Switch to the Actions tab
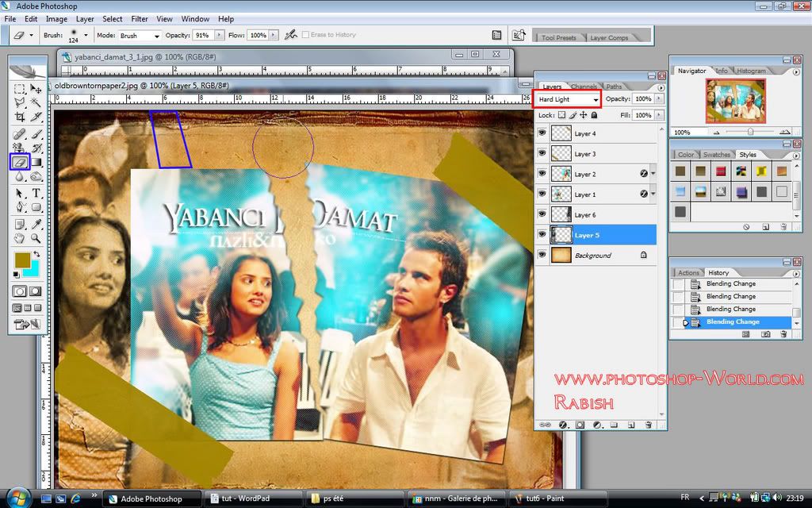Screen dimensions: 812x508 coord(688,273)
